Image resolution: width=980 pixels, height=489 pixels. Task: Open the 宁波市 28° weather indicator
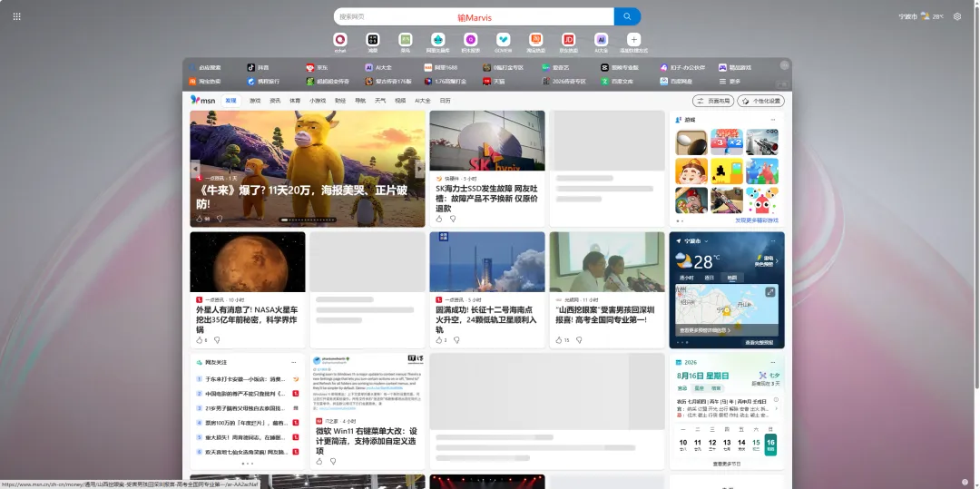click(x=921, y=16)
